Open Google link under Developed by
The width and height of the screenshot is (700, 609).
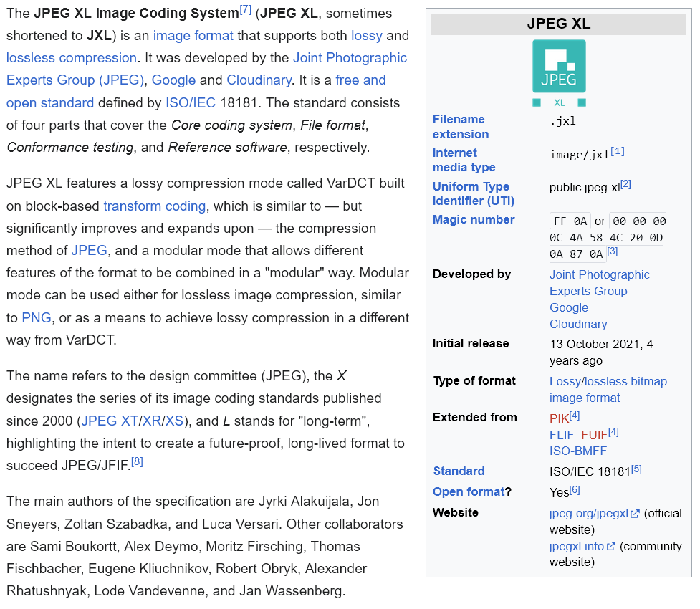click(569, 307)
